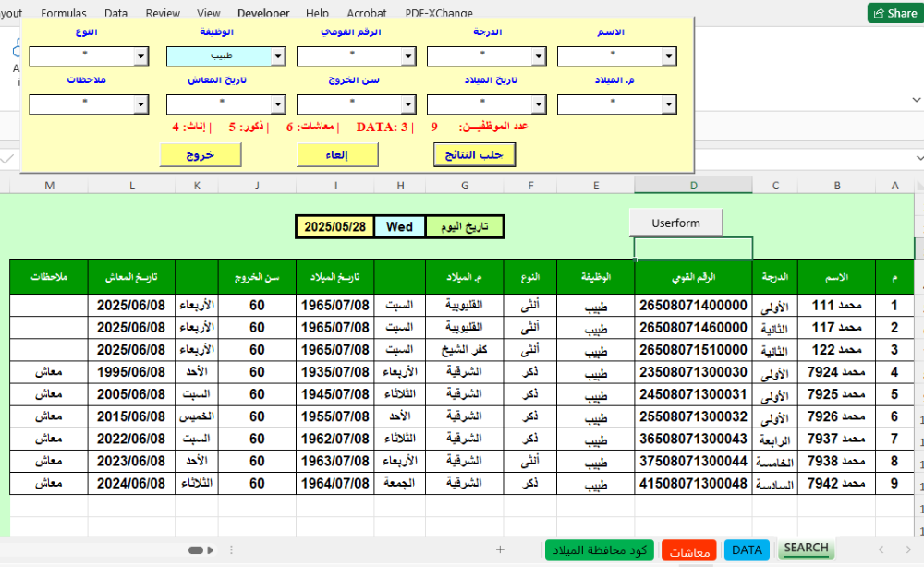Click the three-dot tab bar splitter handle
Image resolution: width=924 pixels, height=567 pixels.
231,550
